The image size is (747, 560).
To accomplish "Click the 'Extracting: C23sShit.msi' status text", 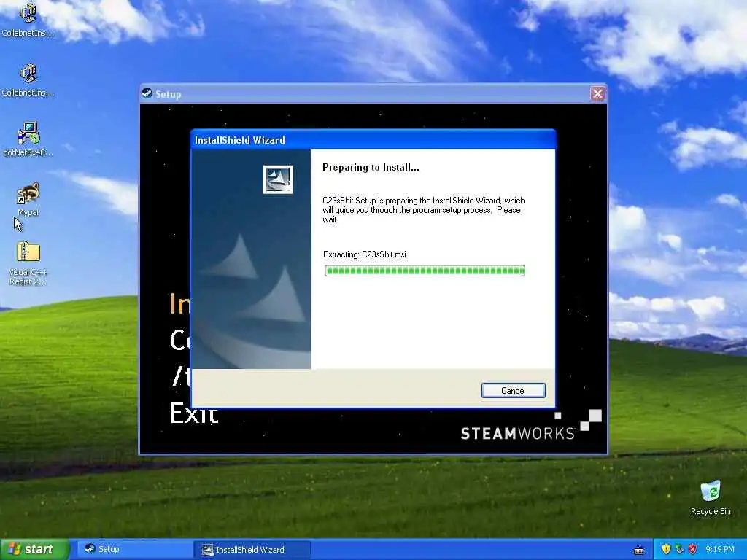I will click(365, 254).
